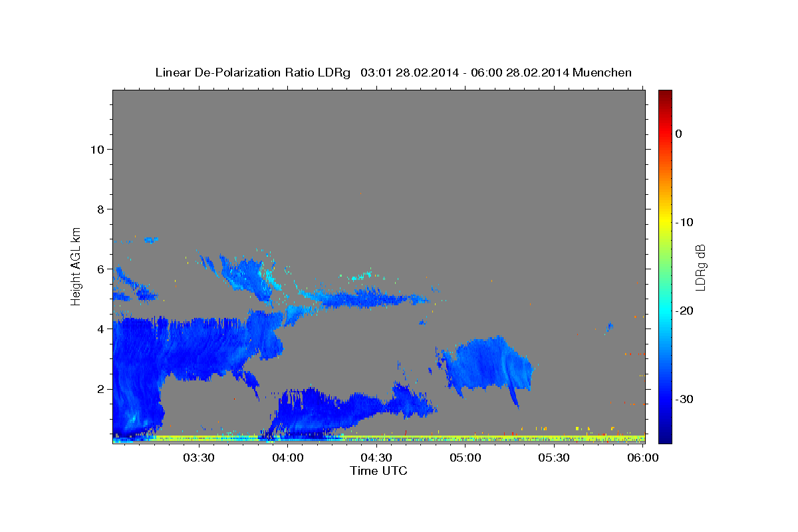798x532 pixels.
Task: Click the height axis label 10
Action: point(97,149)
